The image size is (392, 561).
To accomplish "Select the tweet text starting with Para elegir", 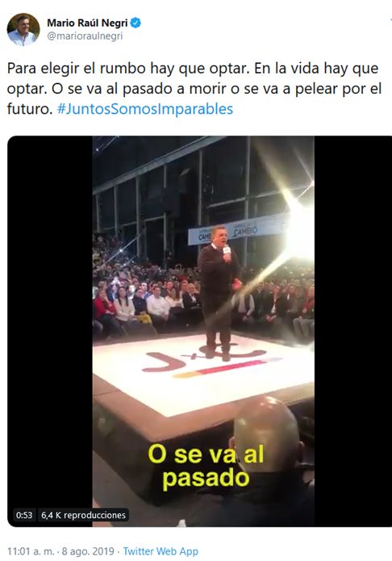I will click(194, 88).
